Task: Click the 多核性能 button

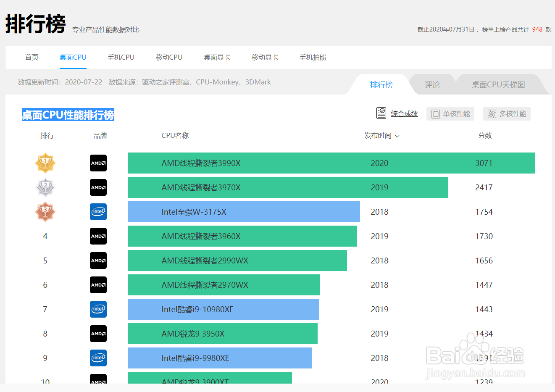Action: pos(507,114)
